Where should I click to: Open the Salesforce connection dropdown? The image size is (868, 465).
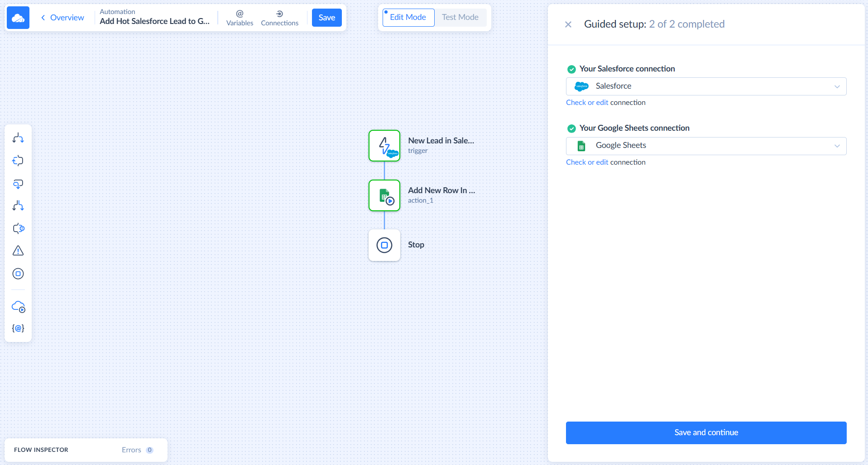click(837, 86)
